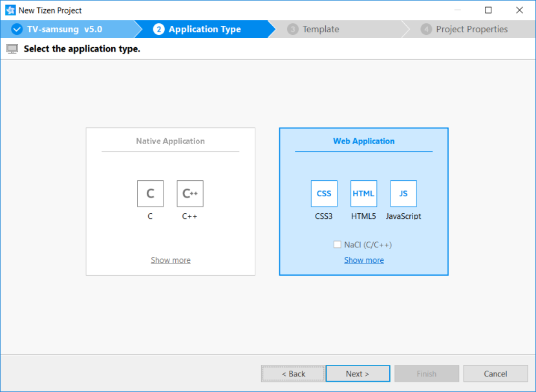Select the C++ icon under Native Application

pyautogui.click(x=189, y=193)
